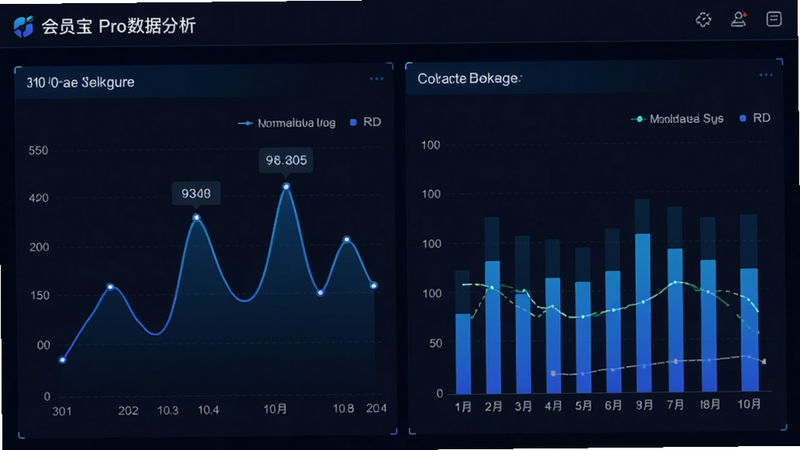This screenshot has height=450, width=800.
Task: Click the 10.4 x-axis label
Action: [x=208, y=410]
